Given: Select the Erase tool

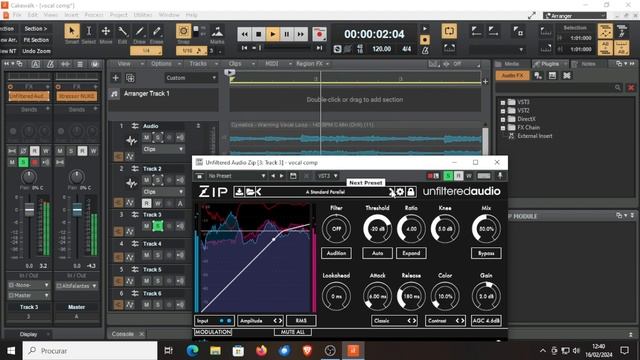Looking at the screenshot, I should point(157,31).
